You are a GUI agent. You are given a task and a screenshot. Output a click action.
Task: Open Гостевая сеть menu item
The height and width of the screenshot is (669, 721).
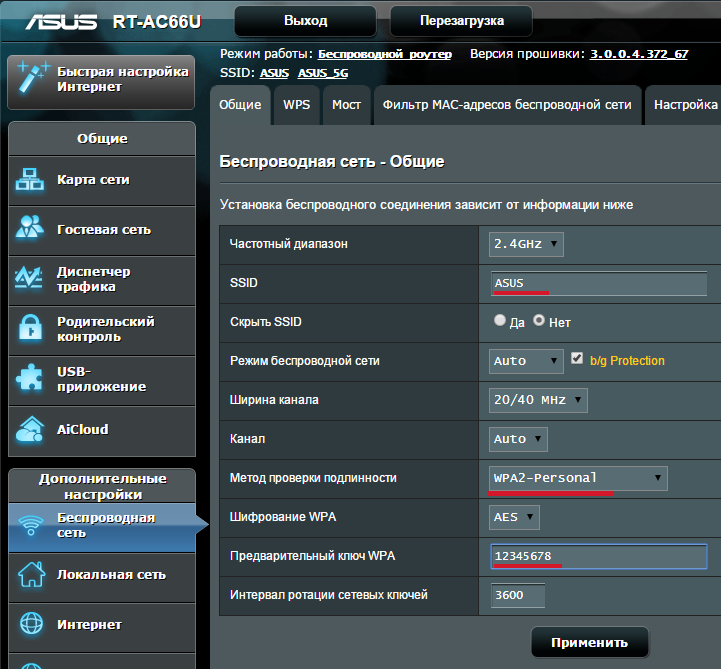tap(102, 230)
